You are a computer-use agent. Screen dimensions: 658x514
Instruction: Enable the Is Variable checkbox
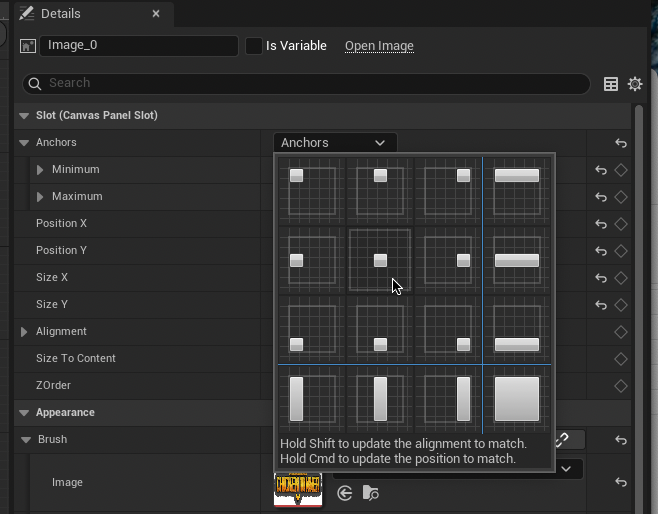coord(254,46)
